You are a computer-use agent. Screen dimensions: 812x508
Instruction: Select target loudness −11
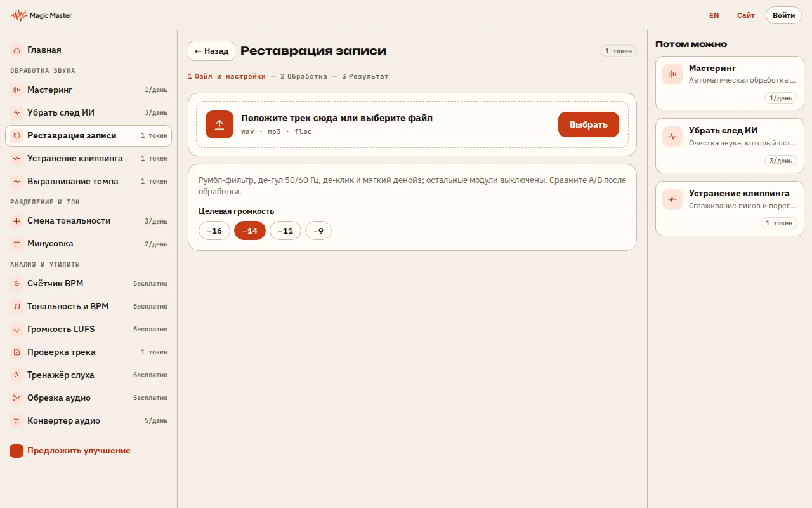285,231
